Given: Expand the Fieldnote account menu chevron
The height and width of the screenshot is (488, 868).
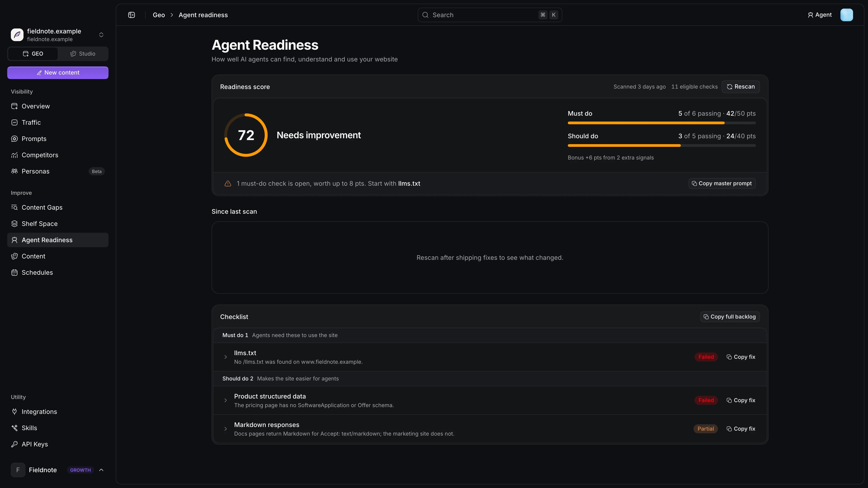Looking at the screenshot, I should pyautogui.click(x=101, y=470).
